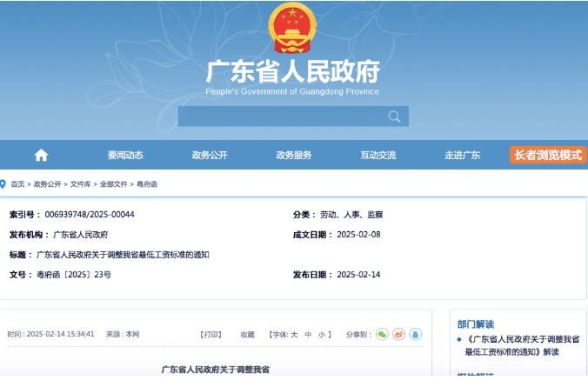
Task: Share the article to Weibo
Action: 398,334
